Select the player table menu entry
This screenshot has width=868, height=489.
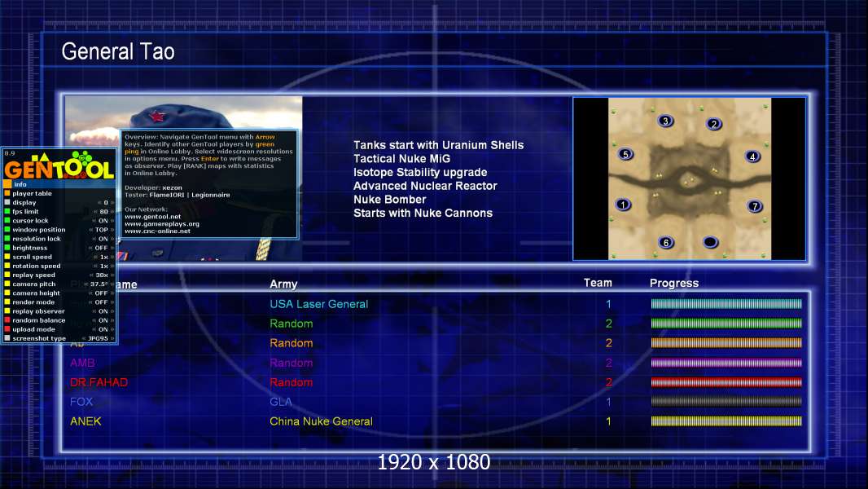click(x=59, y=193)
